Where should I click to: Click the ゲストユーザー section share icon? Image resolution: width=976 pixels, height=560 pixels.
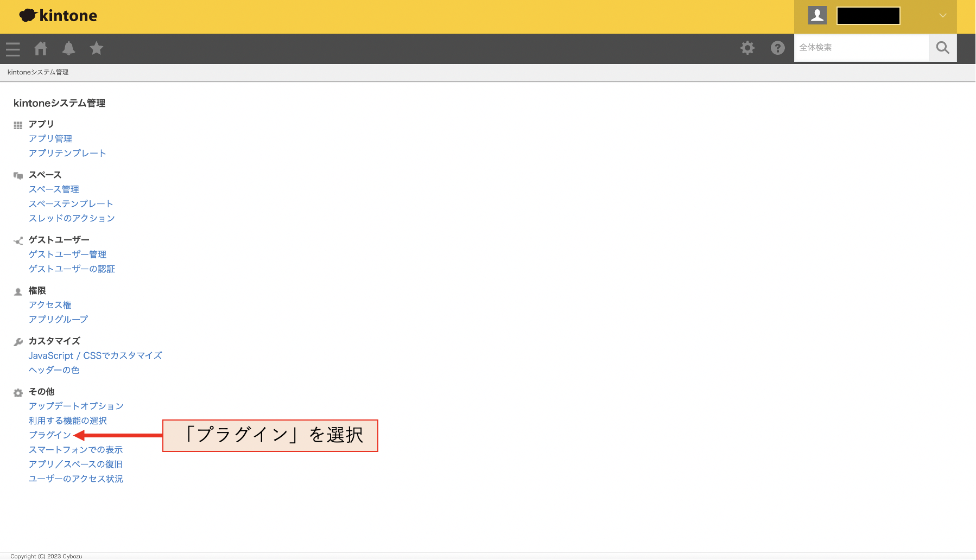coord(18,241)
